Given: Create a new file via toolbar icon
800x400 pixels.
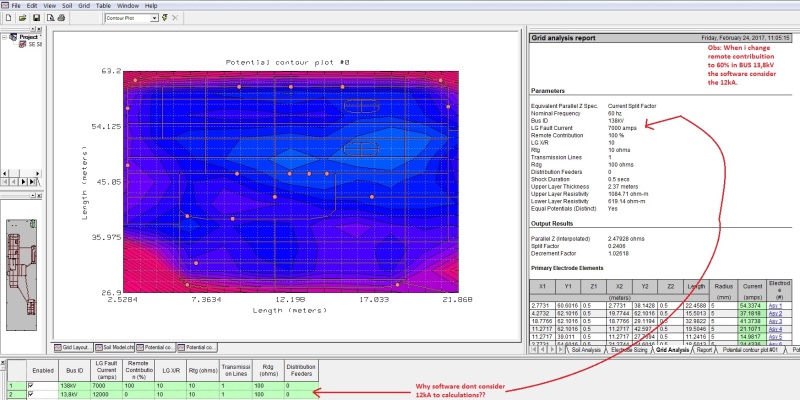Looking at the screenshot, I should click(x=8, y=18).
